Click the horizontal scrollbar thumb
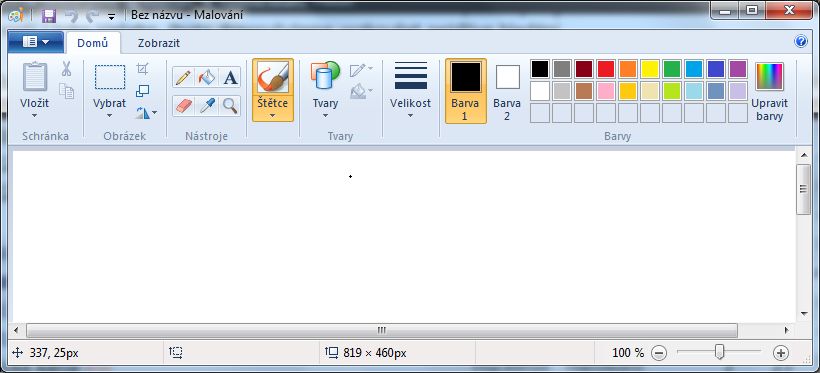The width and height of the screenshot is (820, 373). (382, 331)
